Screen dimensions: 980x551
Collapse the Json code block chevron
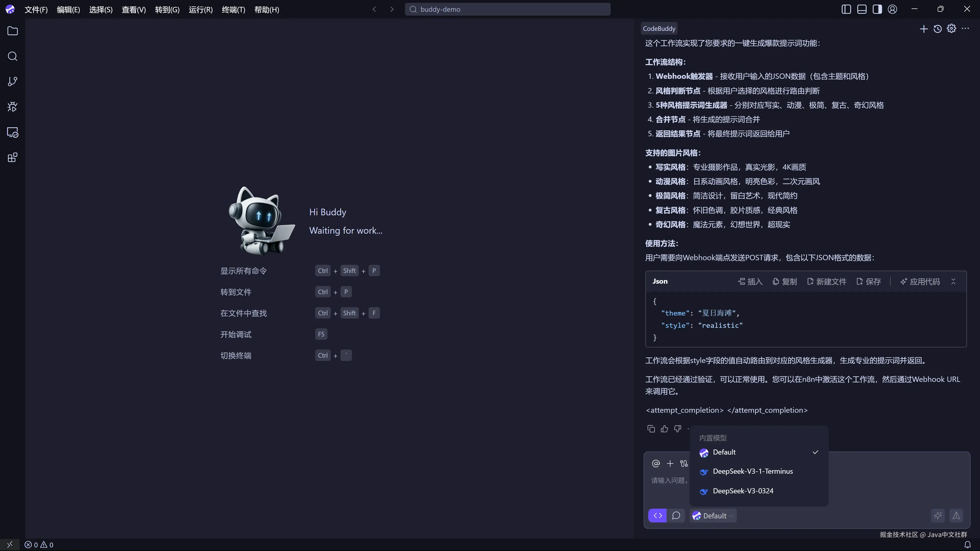(x=953, y=281)
